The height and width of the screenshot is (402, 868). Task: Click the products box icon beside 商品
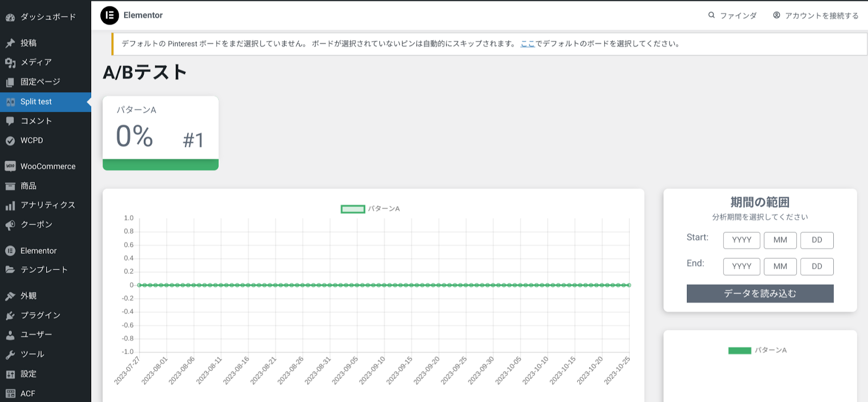pyautogui.click(x=10, y=186)
